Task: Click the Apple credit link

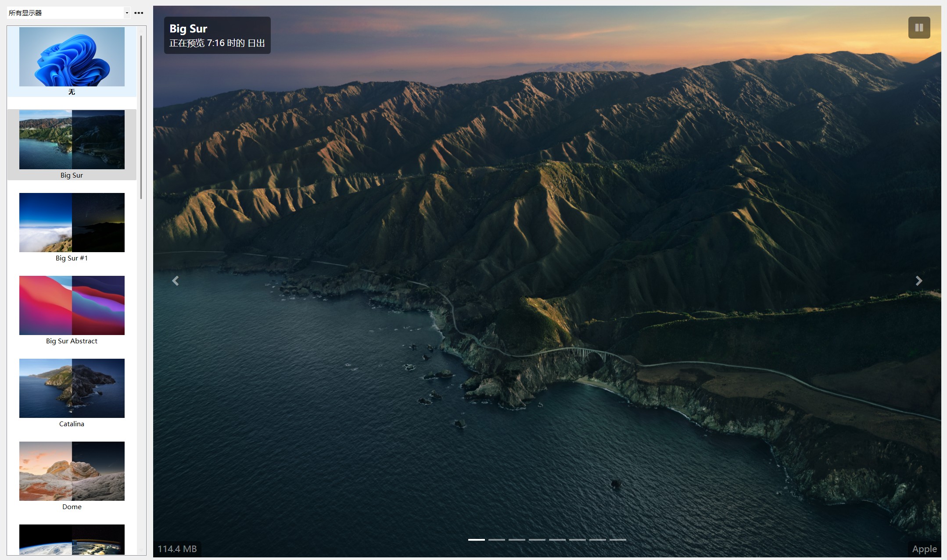Action: (924, 549)
